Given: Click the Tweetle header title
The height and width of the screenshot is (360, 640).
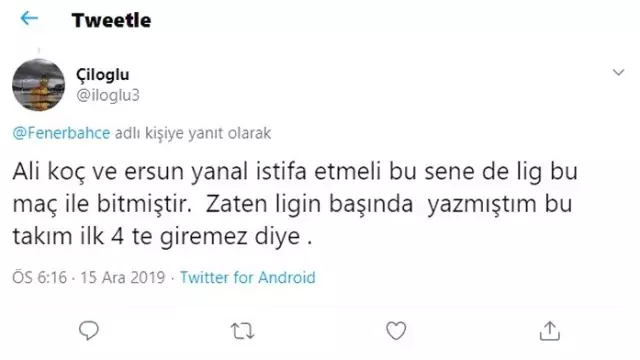Looking at the screenshot, I should tap(111, 20).
